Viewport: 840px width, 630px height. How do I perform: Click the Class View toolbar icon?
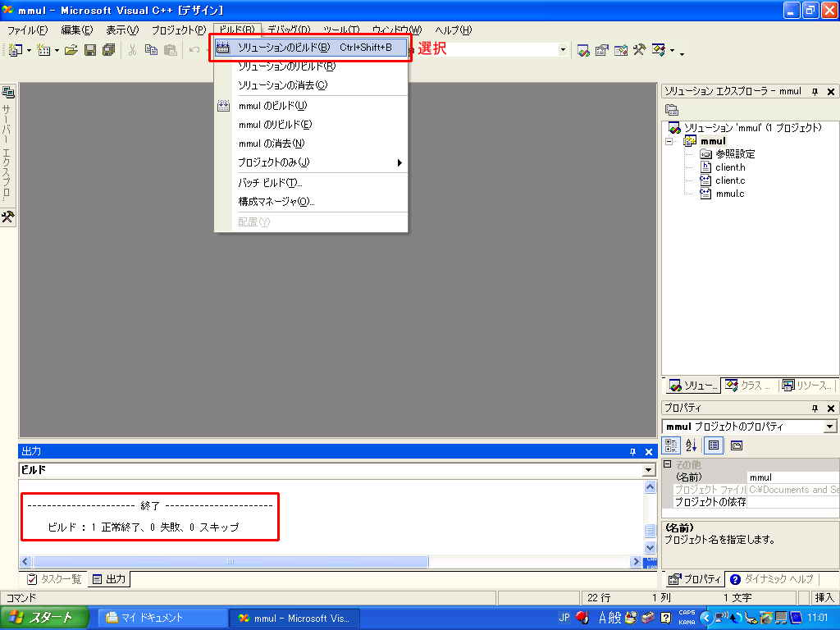click(659, 50)
